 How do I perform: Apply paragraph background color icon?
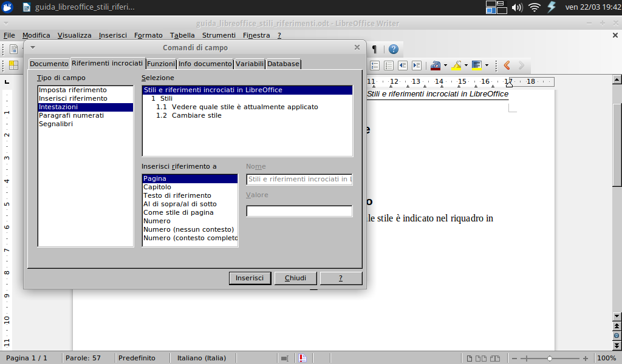point(477,66)
